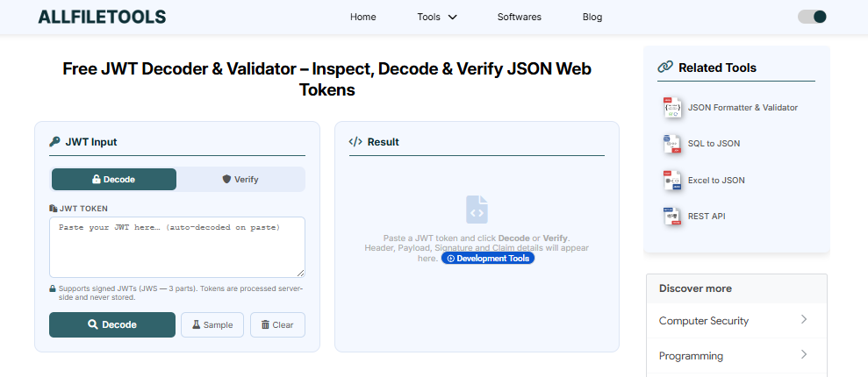This screenshot has height=377, width=868.
Task: Click the placeholder code file icon in Result
Action: coord(477,210)
